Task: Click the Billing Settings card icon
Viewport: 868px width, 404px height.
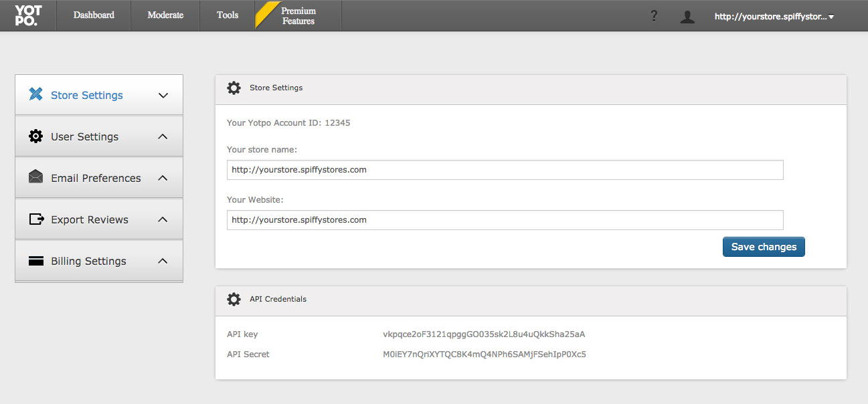Action: pos(36,261)
